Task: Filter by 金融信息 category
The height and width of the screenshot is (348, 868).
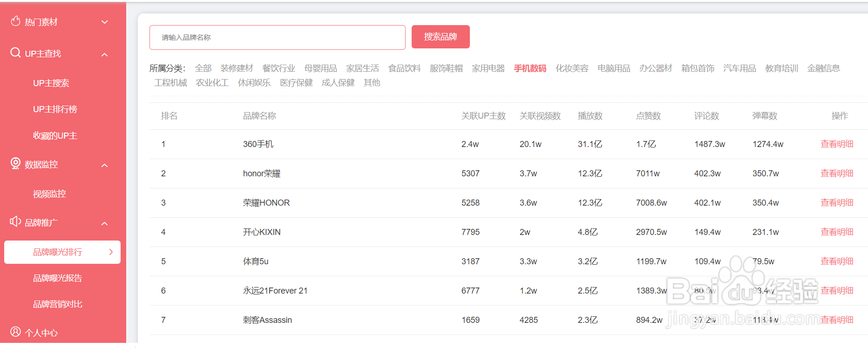Action: (823, 68)
